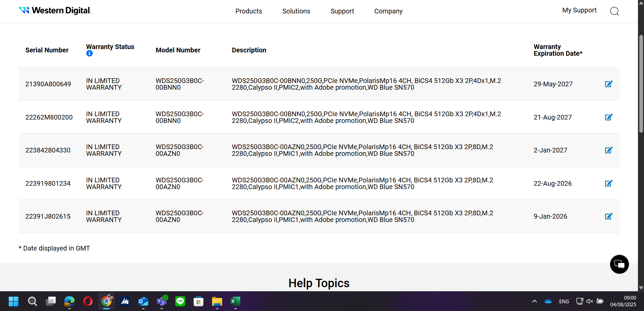Open File Explorer from the taskbar

point(217,301)
